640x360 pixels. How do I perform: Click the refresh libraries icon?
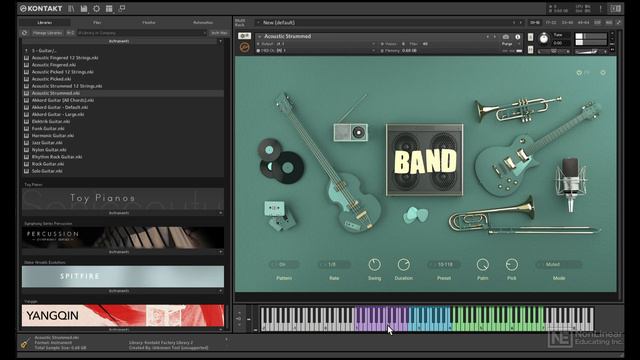[24, 33]
